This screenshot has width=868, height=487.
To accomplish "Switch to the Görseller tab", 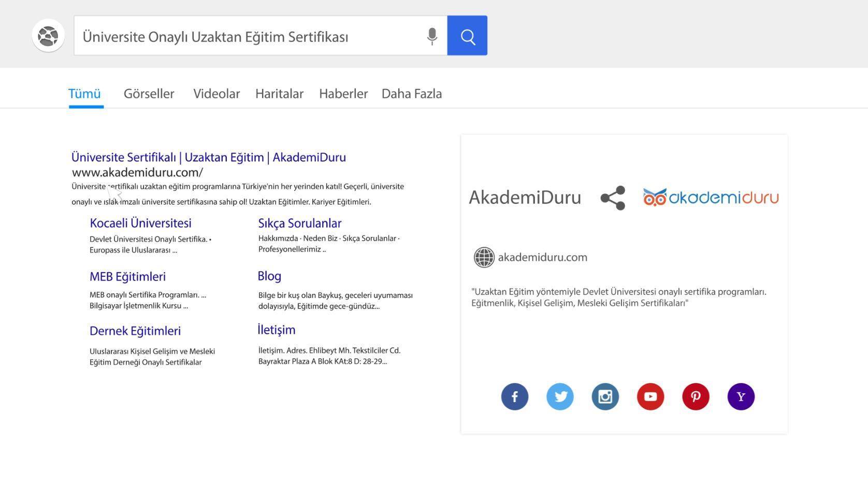I will [149, 94].
